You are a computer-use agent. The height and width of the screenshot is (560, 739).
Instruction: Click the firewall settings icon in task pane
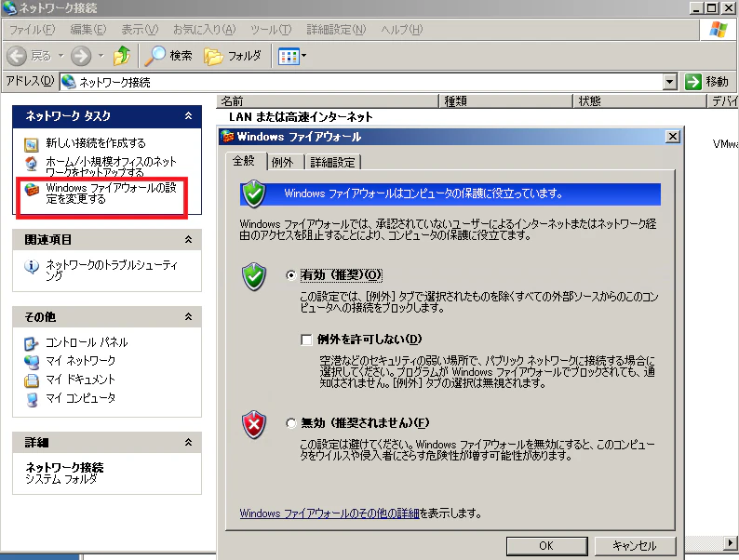click(31, 190)
